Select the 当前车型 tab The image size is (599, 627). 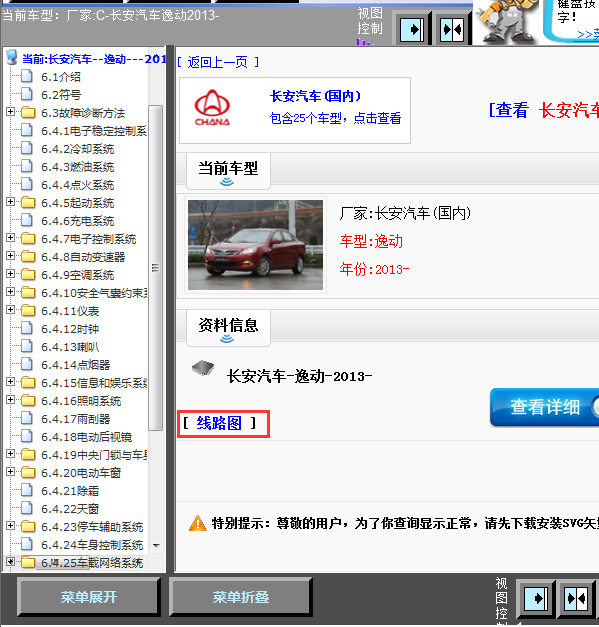[x=228, y=171]
